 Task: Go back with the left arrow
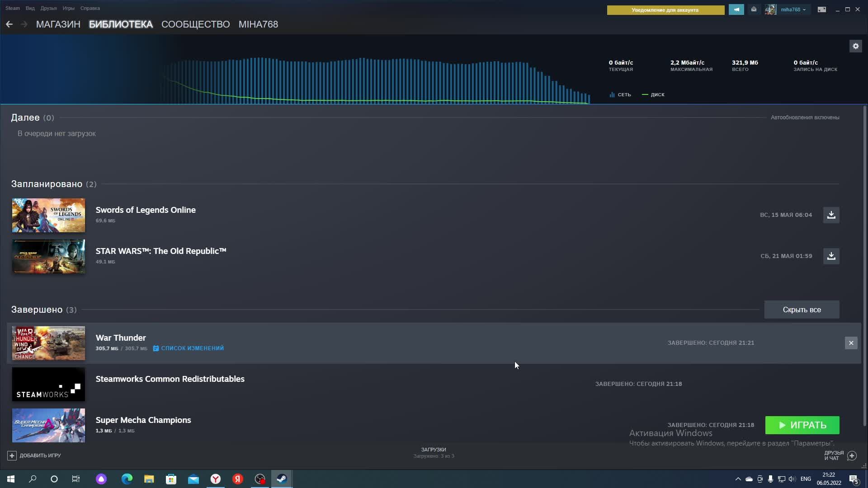[x=9, y=24]
